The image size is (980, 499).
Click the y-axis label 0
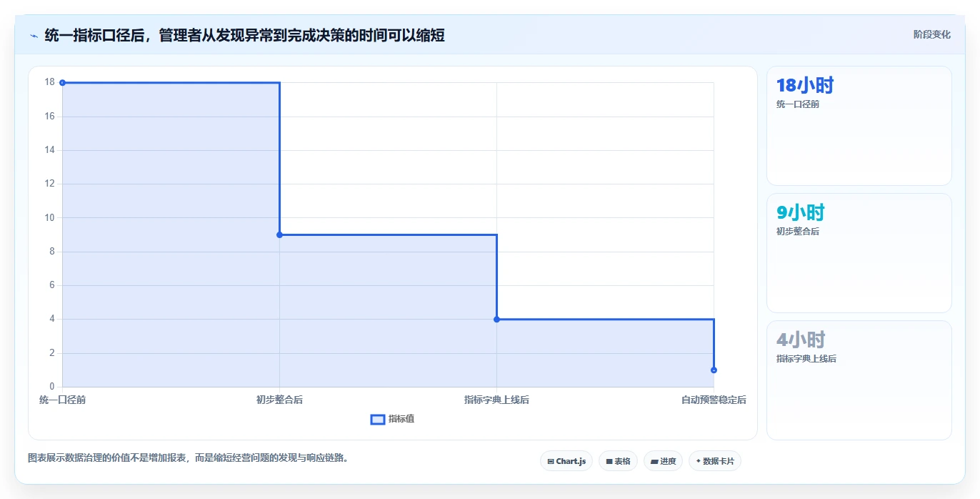pos(51,387)
